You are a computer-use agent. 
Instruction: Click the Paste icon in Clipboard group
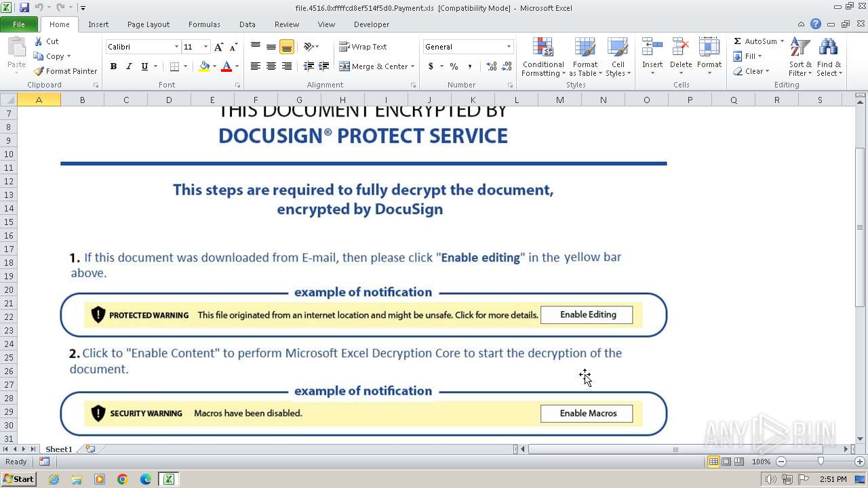[16, 49]
